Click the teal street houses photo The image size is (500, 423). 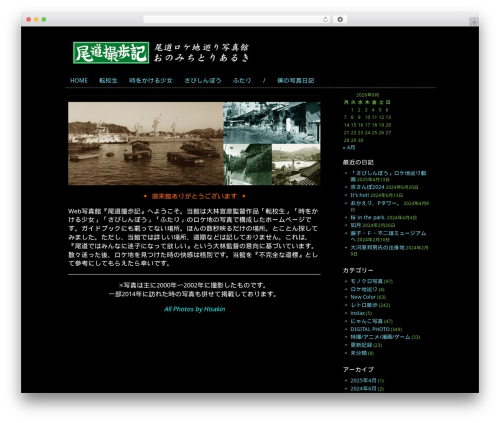[272, 123]
